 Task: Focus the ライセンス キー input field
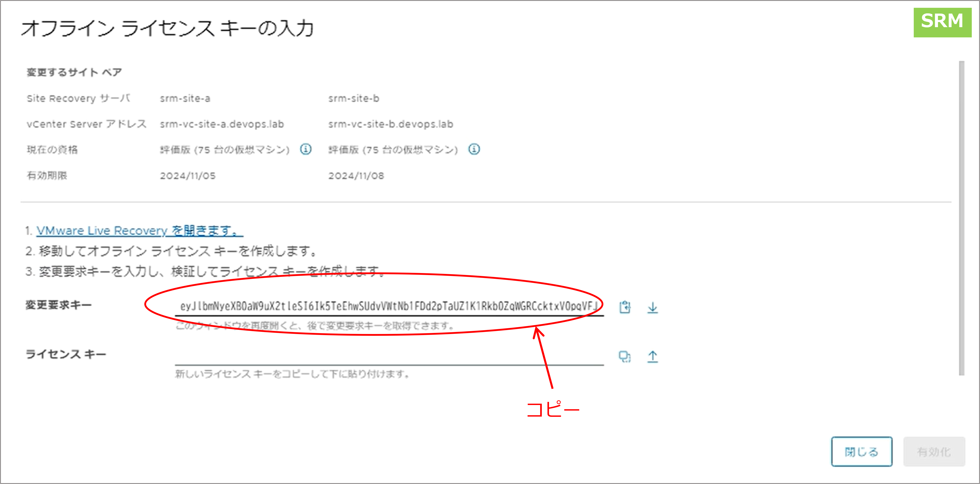[x=389, y=356]
